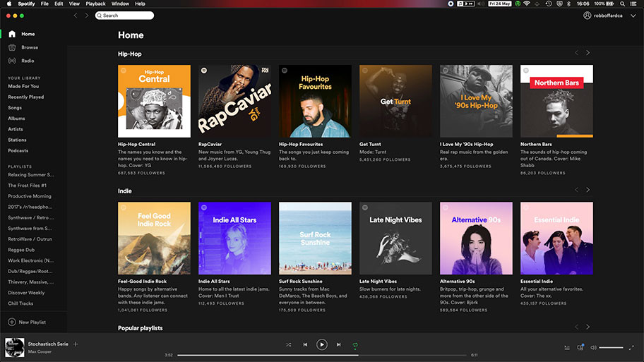
Task: Open Bluetooth status in menu bar
Action: [x=569, y=4]
